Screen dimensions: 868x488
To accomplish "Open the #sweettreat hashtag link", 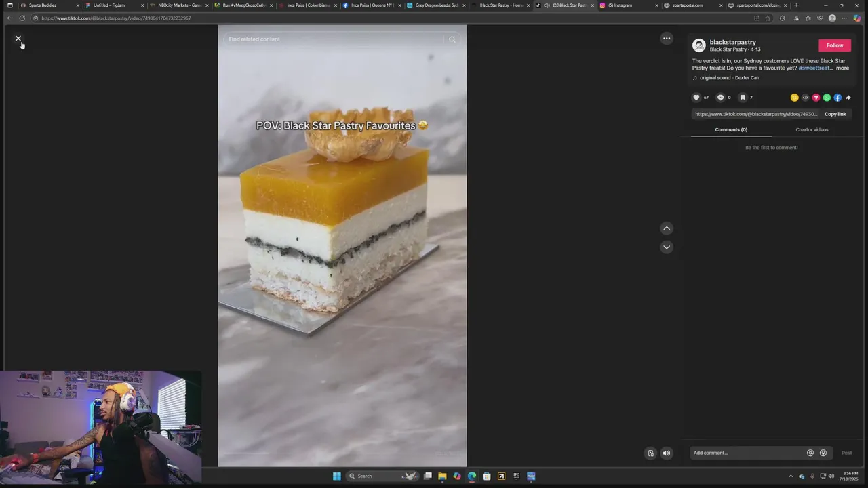I will pyautogui.click(x=815, y=68).
